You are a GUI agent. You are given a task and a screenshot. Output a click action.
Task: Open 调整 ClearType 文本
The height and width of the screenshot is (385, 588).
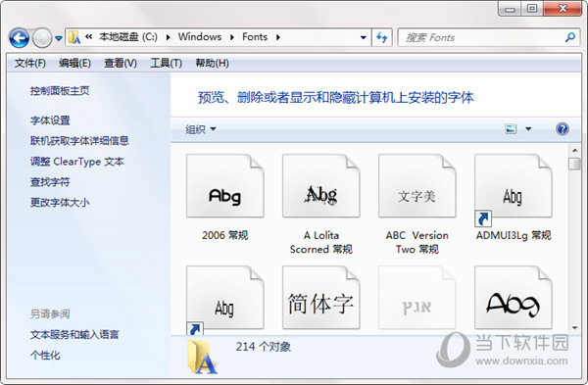[76, 162]
